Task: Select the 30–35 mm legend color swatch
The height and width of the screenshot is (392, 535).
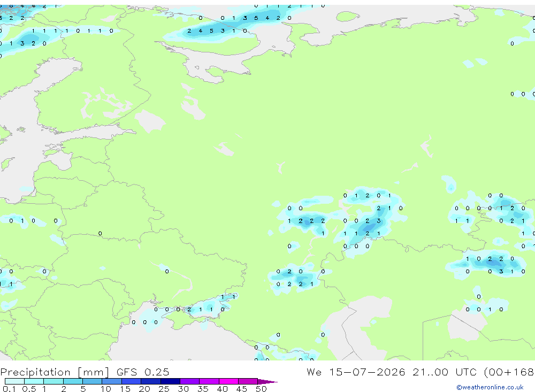Action: coord(189,381)
